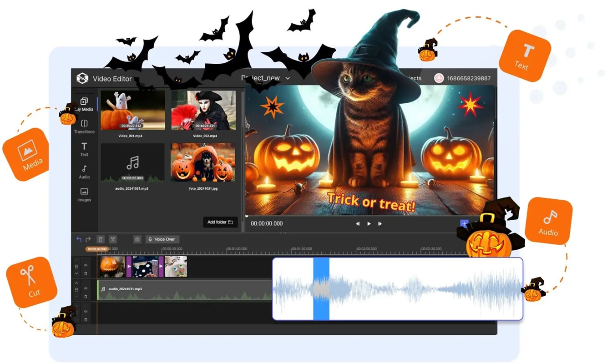
Task: Click 00:00:30.000 on the timeline ruler
Action: tap(172, 249)
